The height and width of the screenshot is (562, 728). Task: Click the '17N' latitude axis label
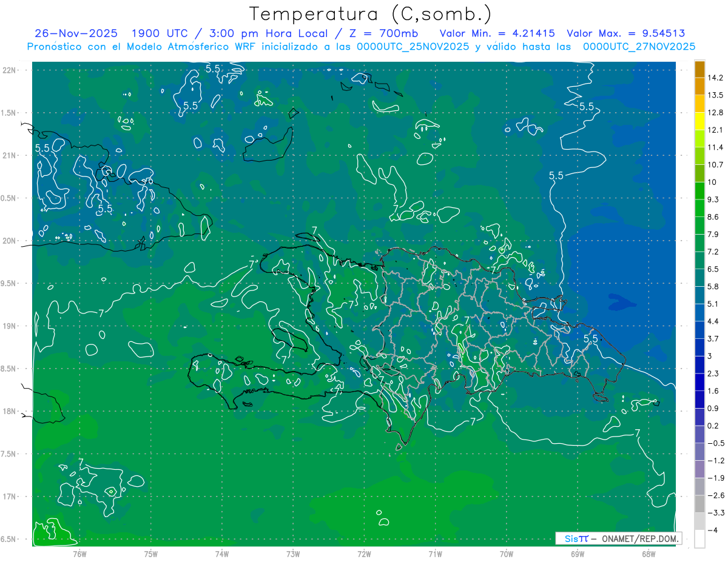point(10,497)
